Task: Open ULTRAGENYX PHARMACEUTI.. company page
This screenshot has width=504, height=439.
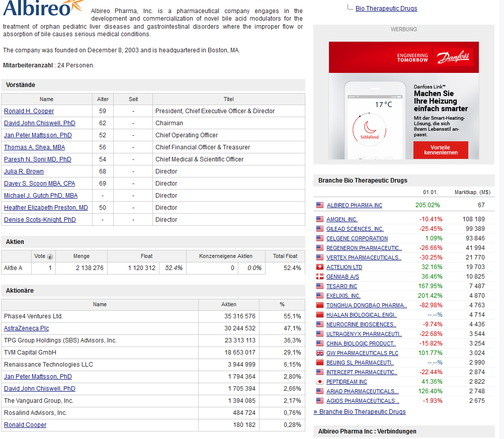Action: [364, 334]
